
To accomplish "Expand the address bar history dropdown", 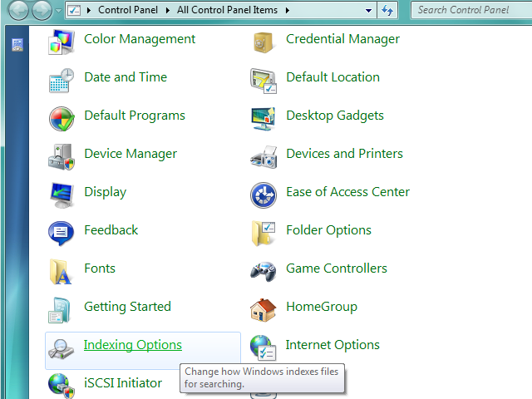I will (368, 11).
